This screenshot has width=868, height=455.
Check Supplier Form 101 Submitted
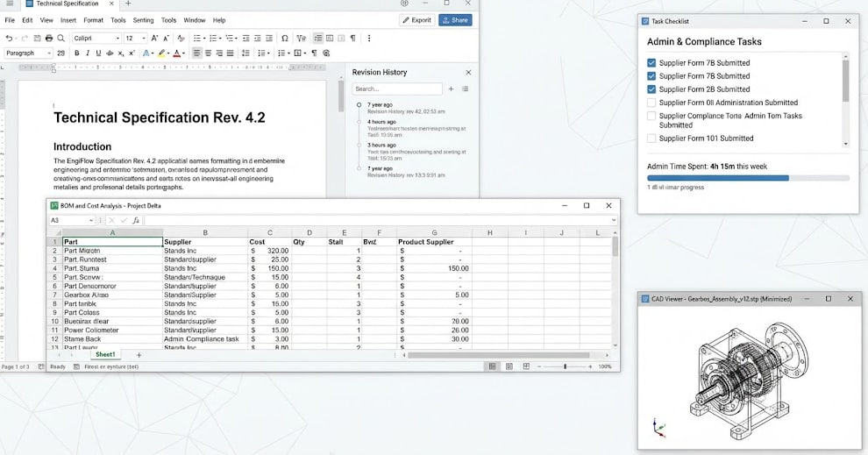[651, 139]
